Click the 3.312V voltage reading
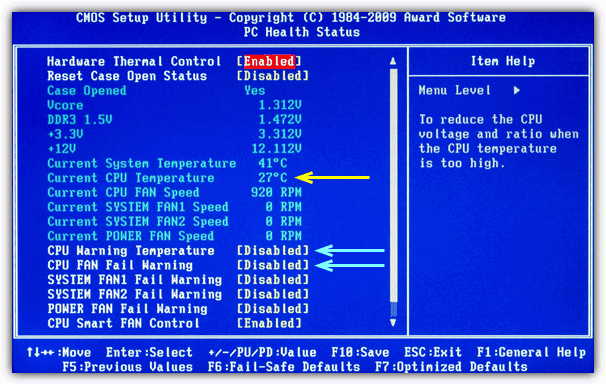The width and height of the screenshot is (606, 384). tap(280, 134)
